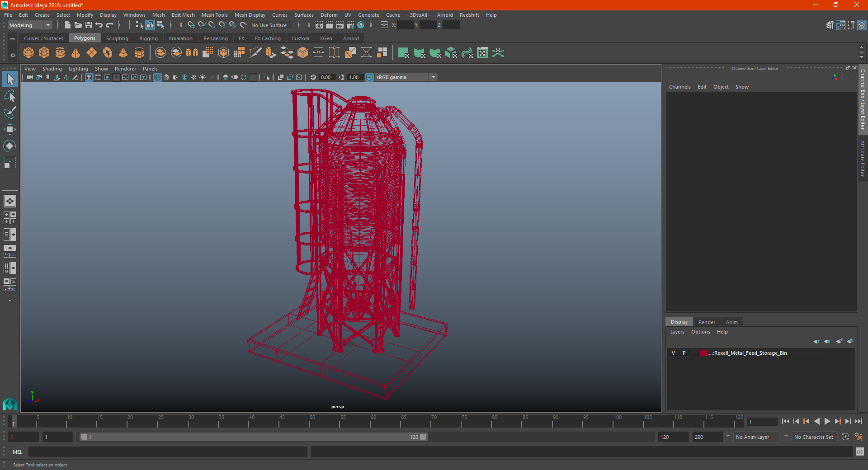Activate the Lasso select tool
The height and width of the screenshot is (470, 868).
(10, 96)
